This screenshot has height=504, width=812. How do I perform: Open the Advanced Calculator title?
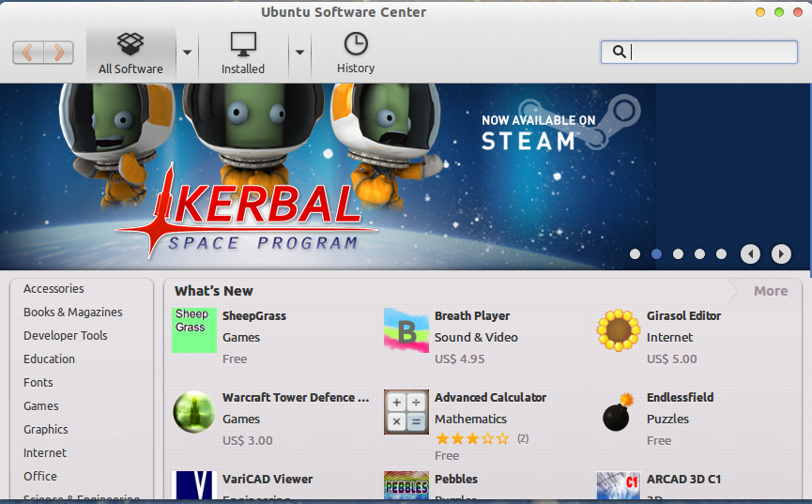point(490,397)
